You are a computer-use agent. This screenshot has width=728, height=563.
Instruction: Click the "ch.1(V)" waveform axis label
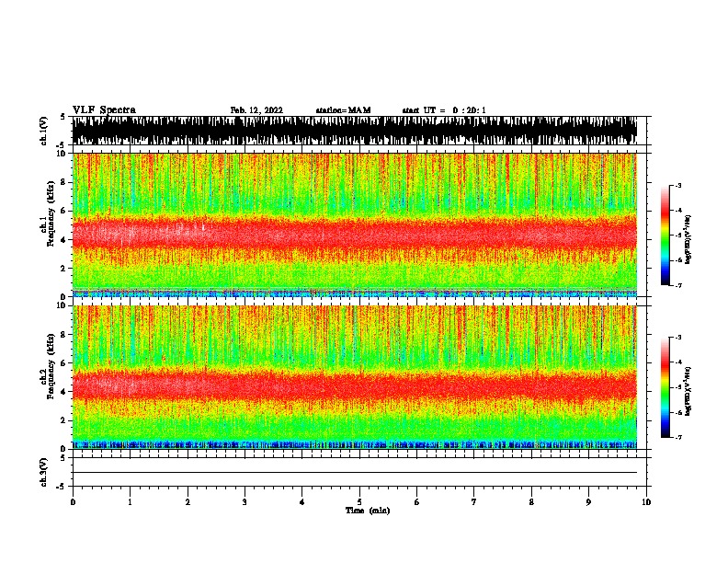click(44, 131)
